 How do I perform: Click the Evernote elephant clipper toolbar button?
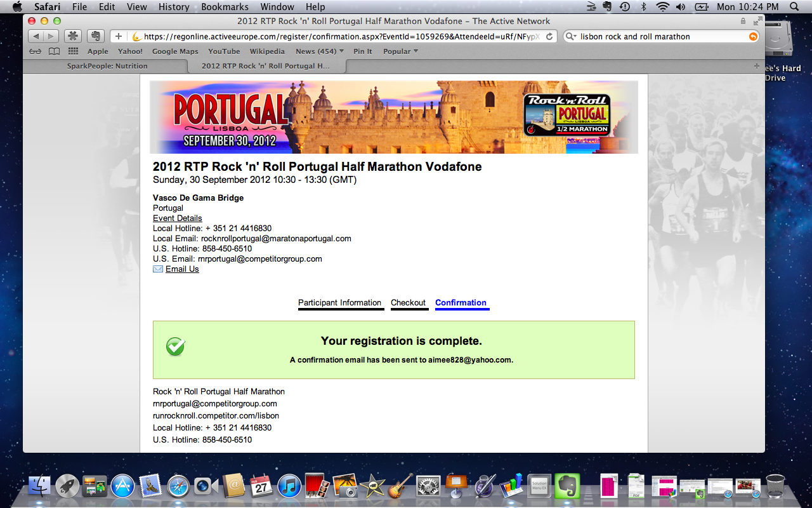click(x=95, y=36)
